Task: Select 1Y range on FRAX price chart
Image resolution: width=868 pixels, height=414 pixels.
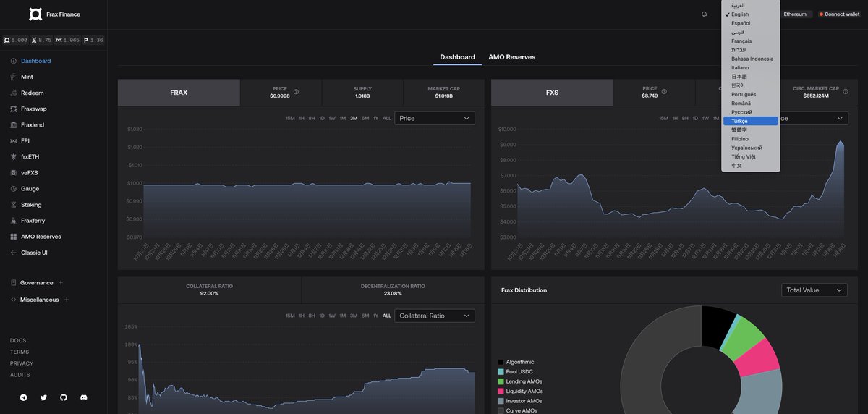Action: (375, 118)
